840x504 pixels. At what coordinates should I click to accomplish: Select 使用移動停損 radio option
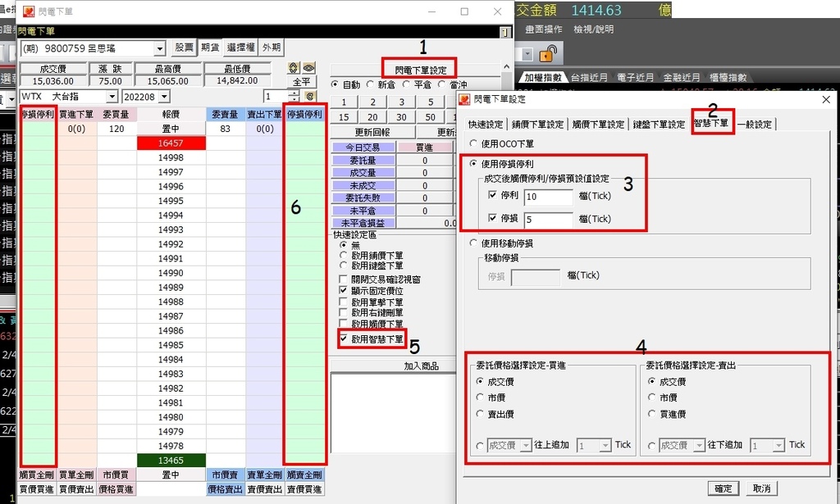click(x=473, y=243)
